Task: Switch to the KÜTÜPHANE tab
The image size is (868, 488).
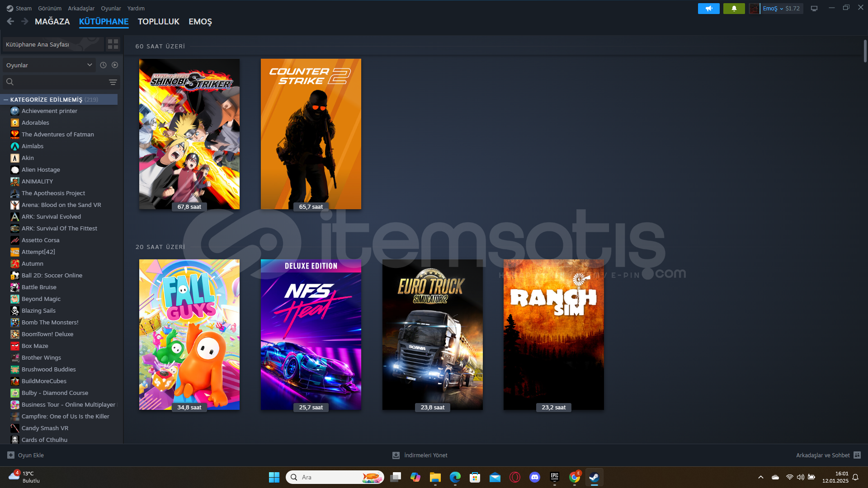Action: tap(104, 21)
